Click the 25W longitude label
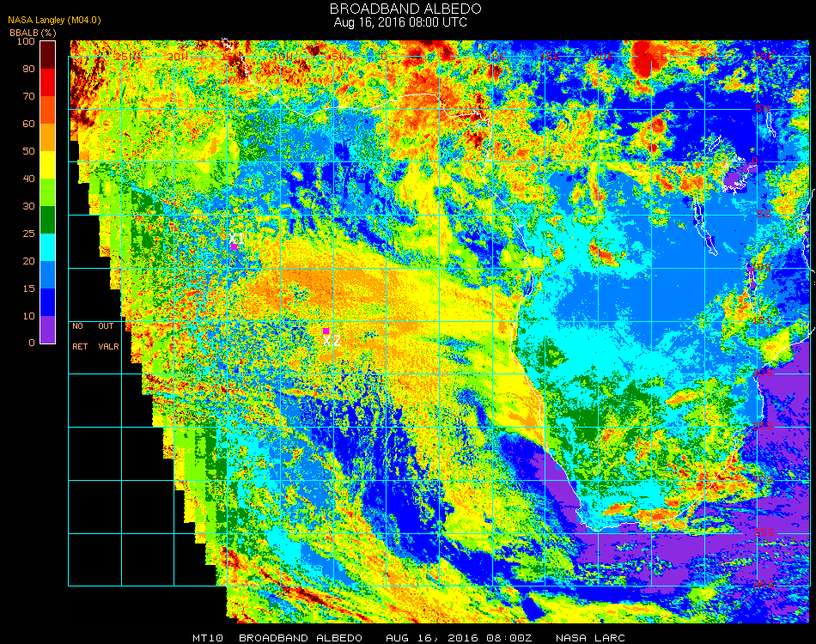The width and height of the screenshot is (816, 644). point(126,57)
